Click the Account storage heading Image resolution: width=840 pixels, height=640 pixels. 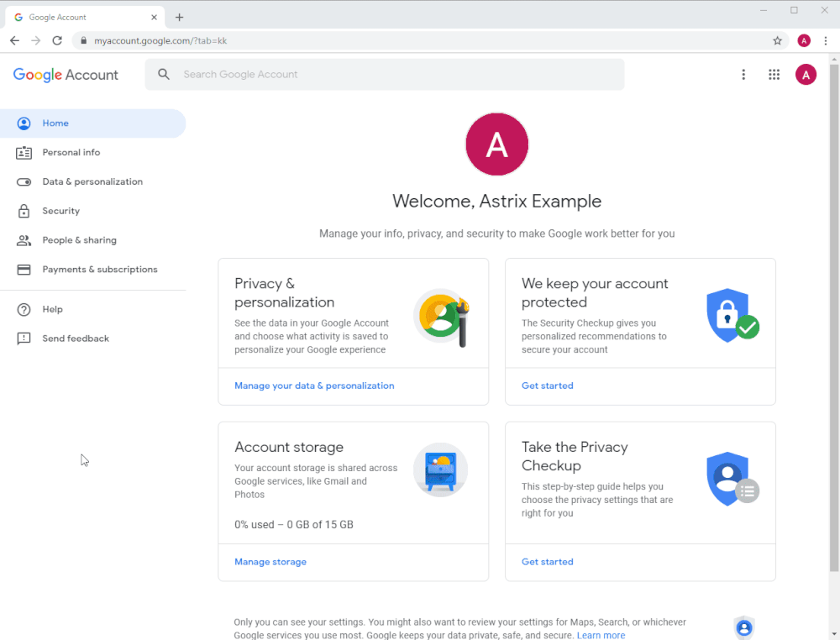pos(289,447)
